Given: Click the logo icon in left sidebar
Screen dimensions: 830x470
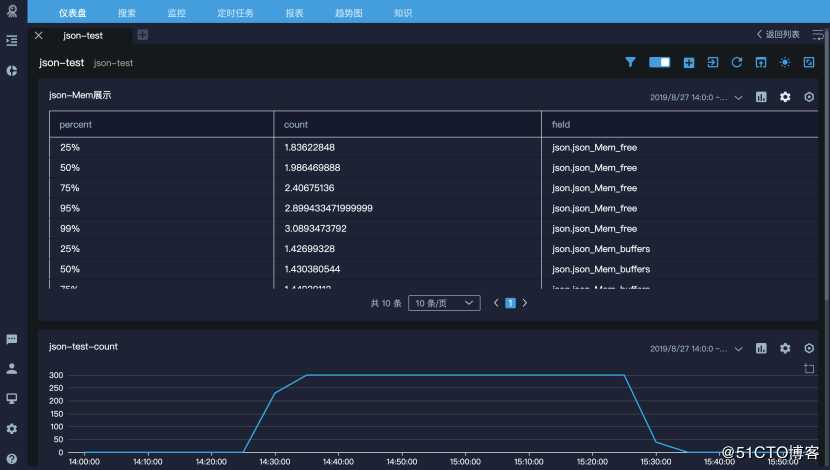Looking at the screenshot, I should click(12, 11).
